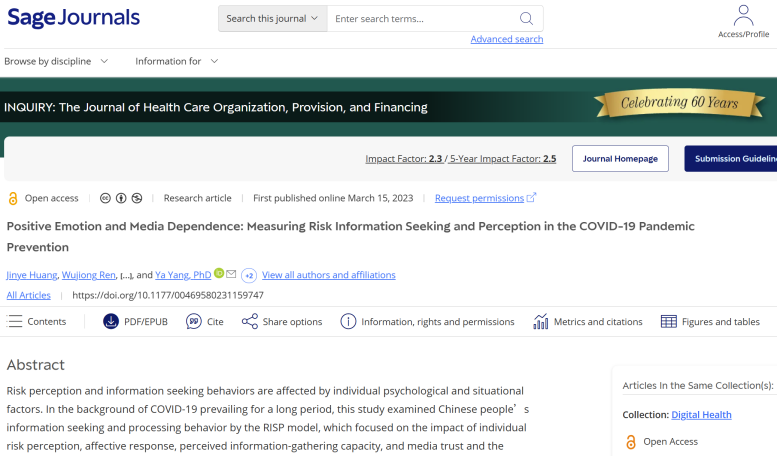
Task: Expand Information for menu
Action: pyautogui.click(x=177, y=61)
